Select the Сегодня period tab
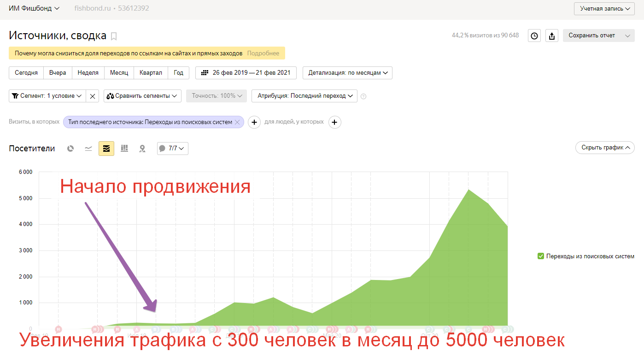Image resolution: width=644 pixels, height=357 pixels. [x=26, y=73]
